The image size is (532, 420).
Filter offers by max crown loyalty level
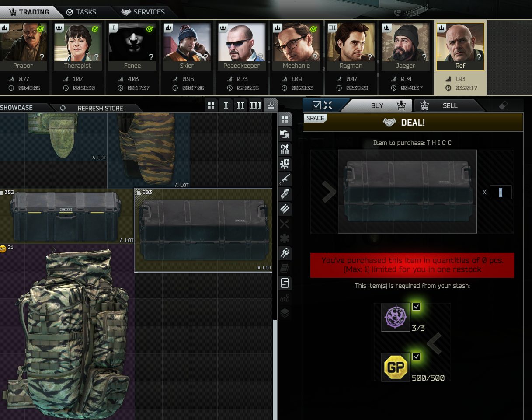[271, 105]
